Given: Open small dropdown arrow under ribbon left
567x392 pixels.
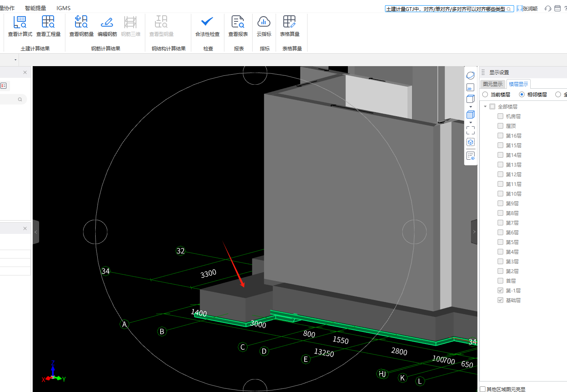Looking at the screenshot, I should (15, 60).
